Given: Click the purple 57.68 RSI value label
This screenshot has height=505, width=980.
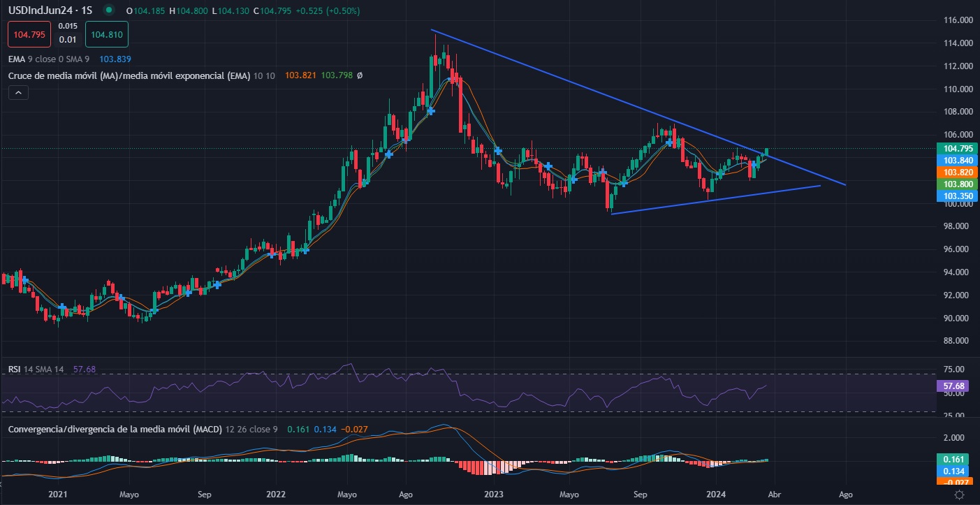Looking at the screenshot, I should click(x=953, y=386).
